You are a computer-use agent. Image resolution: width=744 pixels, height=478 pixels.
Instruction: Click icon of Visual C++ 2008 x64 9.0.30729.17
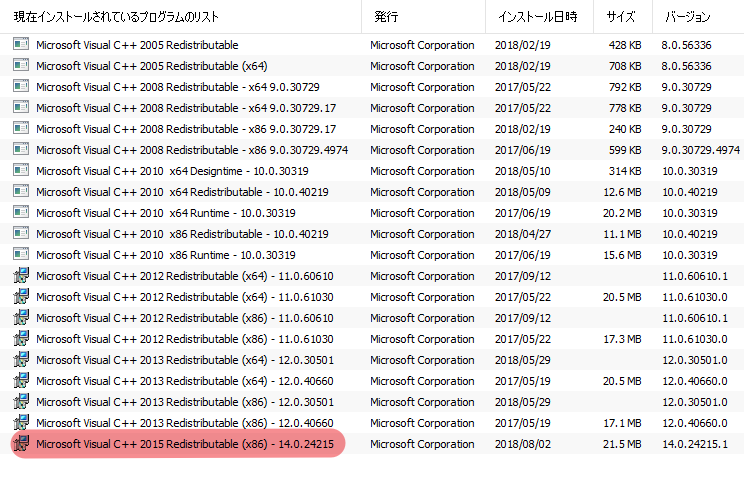[x=21, y=107]
